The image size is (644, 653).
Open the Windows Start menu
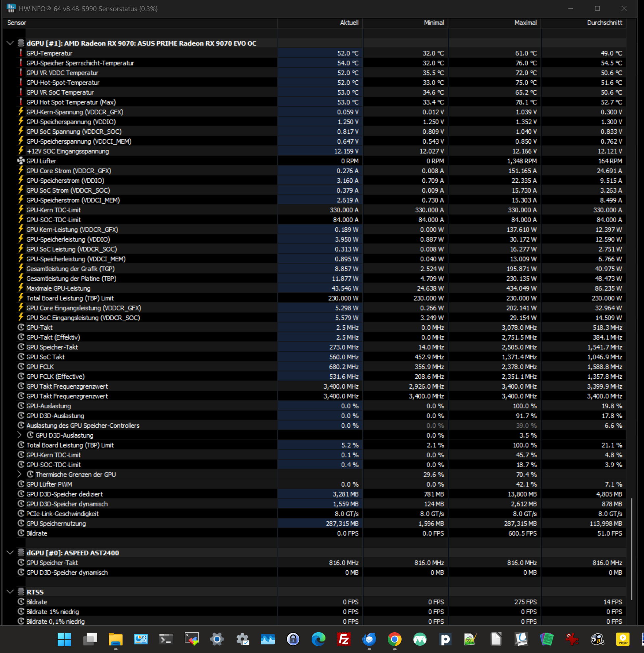[x=64, y=639]
